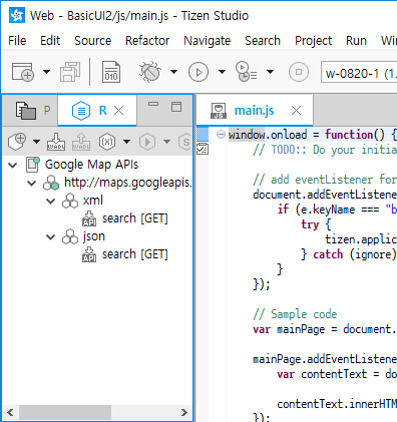This screenshot has width=397, height=422.
Task: Click the Run play icon
Action: (x=199, y=72)
